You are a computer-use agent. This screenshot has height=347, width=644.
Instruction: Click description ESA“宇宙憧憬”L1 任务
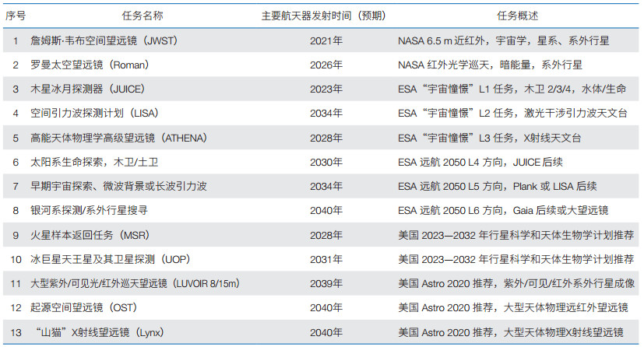coord(512,89)
